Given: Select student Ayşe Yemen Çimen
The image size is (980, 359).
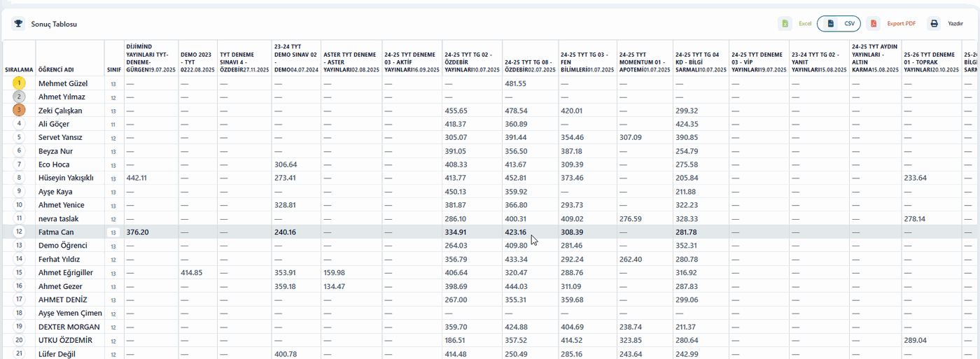Looking at the screenshot, I should 70,313.
